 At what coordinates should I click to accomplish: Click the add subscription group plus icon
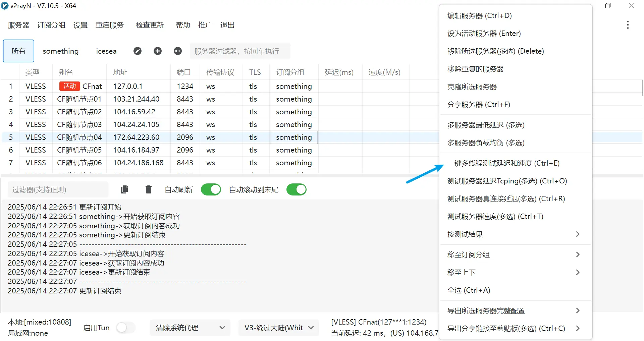[x=158, y=51]
